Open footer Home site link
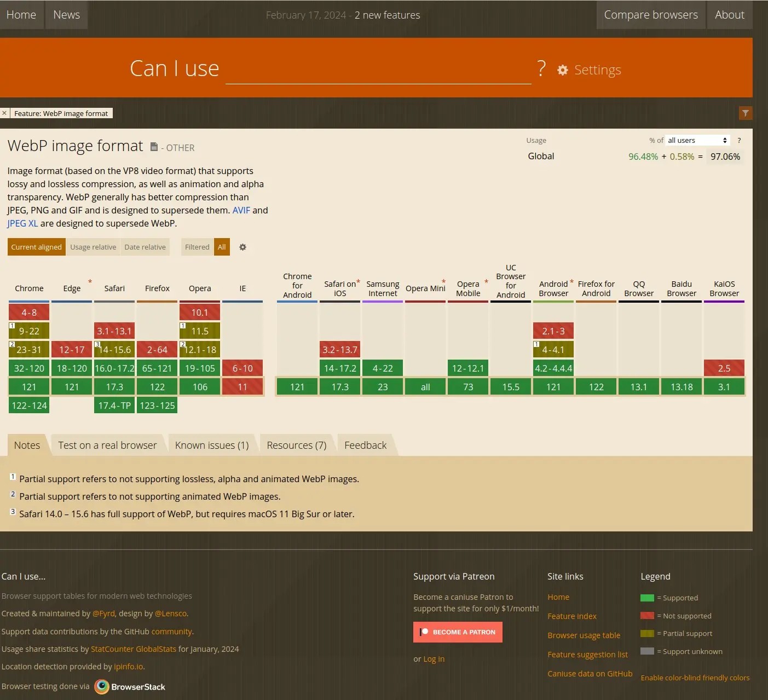 pyautogui.click(x=558, y=597)
